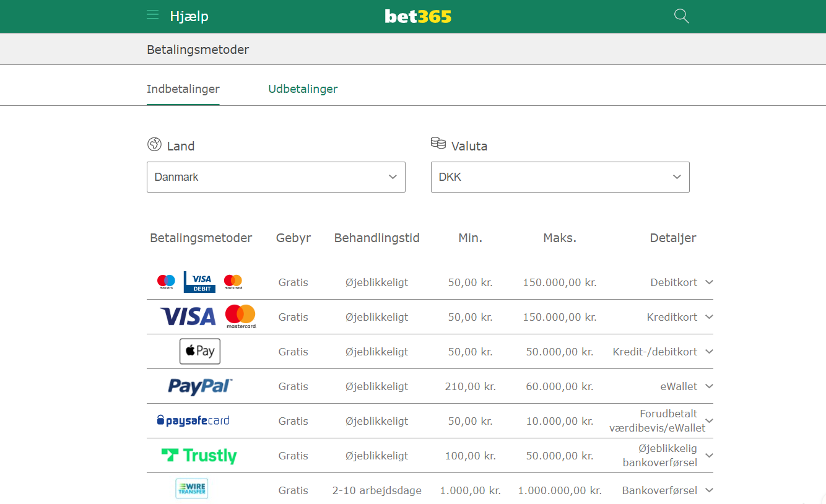Click the Apple Pay logo

click(200, 351)
